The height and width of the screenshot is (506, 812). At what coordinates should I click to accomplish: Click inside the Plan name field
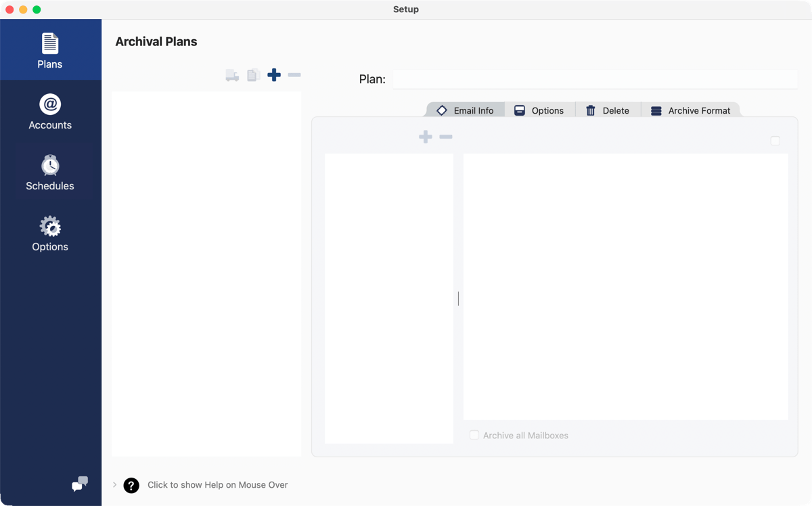point(595,79)
